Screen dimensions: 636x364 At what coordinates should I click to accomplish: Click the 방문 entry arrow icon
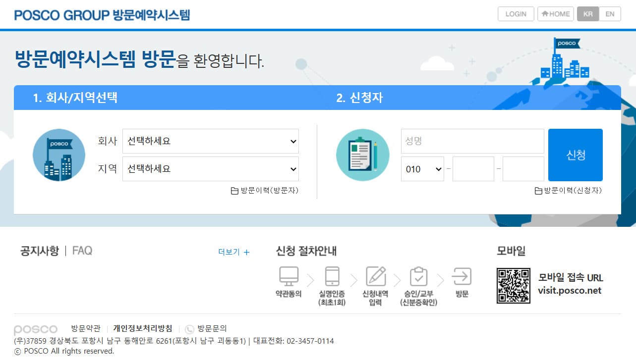(x=462, y=276)
